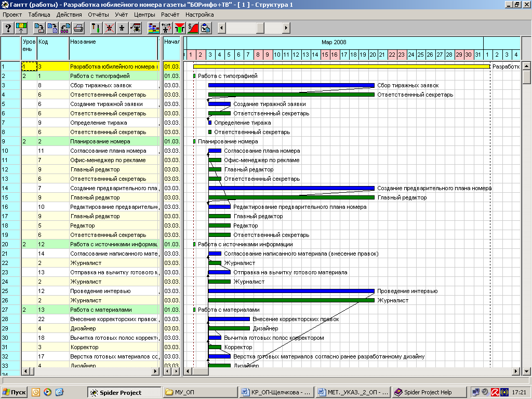Click the red funnel filter icon
Screen dimensions: 532x399
[x=180, y=28]
